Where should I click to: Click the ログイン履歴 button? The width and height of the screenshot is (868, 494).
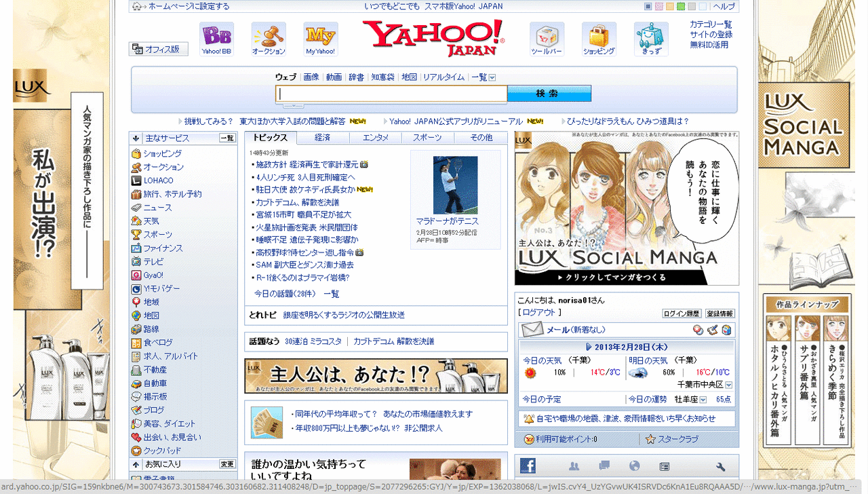[682, 313]
